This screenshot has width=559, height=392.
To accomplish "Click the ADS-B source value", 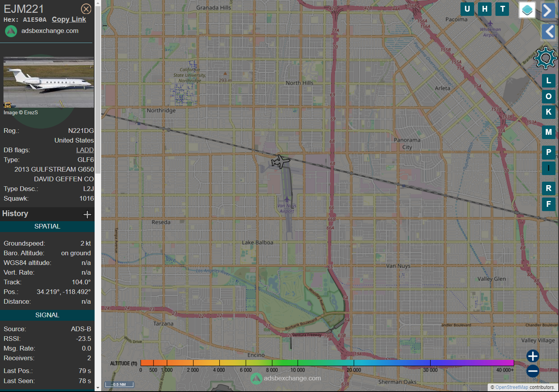I will 81,329.
